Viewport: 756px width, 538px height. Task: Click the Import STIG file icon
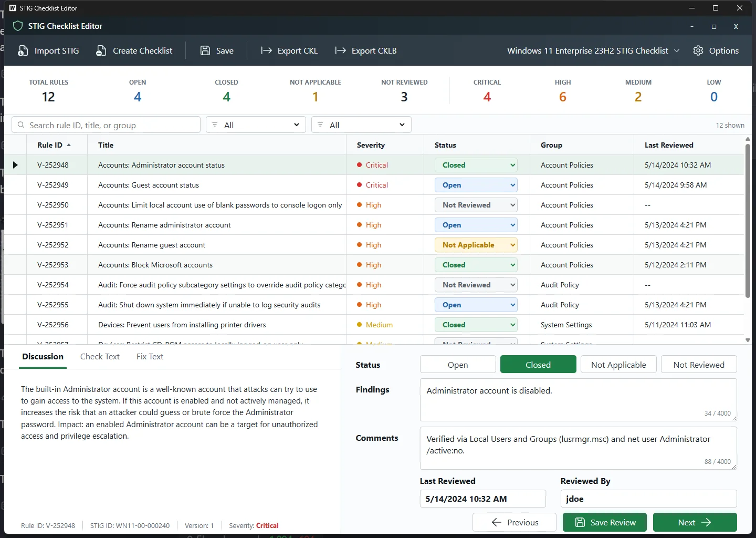(x=23, y=50)
